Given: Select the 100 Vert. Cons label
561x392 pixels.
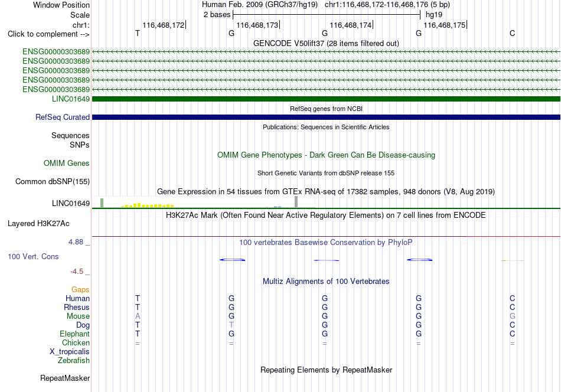Looking at the screenshot, I should tap(33, 256).
